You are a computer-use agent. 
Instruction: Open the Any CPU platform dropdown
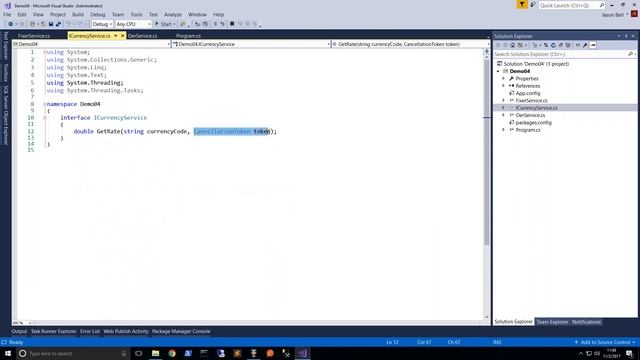[x=133, y=24]
